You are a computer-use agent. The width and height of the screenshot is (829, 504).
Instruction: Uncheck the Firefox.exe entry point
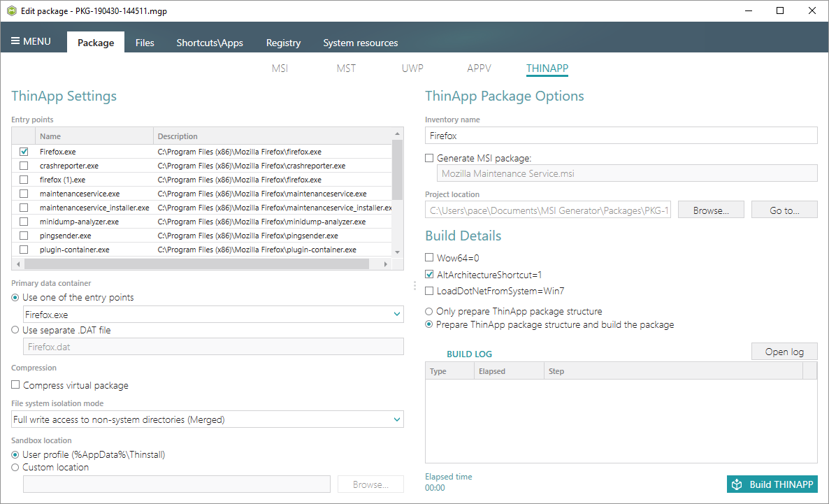click(24, 152)
